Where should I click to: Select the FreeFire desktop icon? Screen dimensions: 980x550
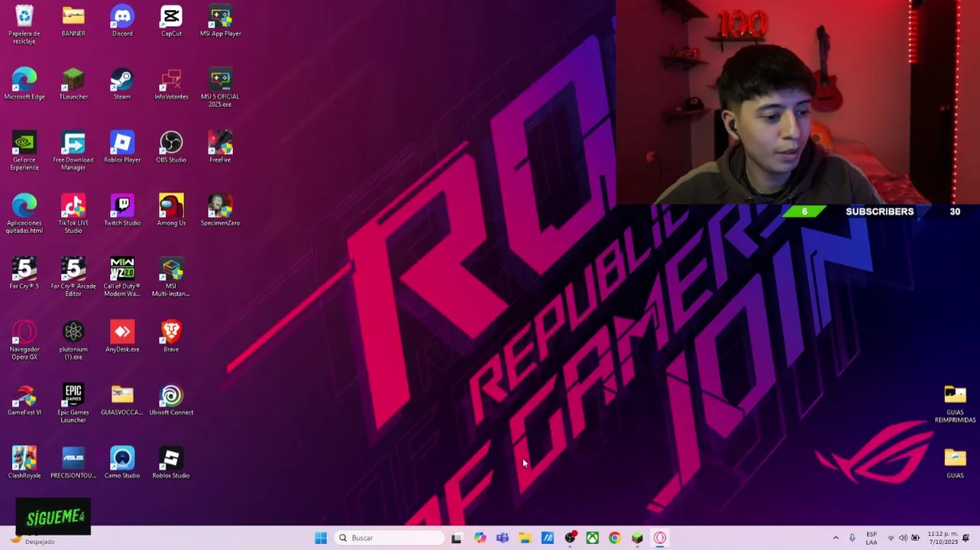tap(220, 147)
